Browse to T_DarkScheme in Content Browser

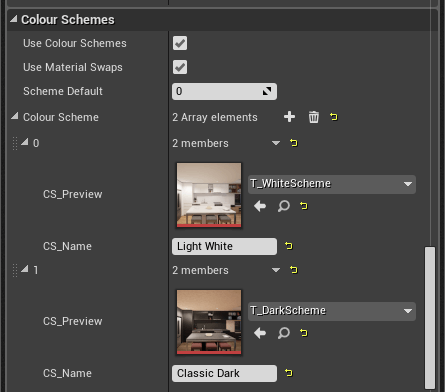click(x=284, y=333)
